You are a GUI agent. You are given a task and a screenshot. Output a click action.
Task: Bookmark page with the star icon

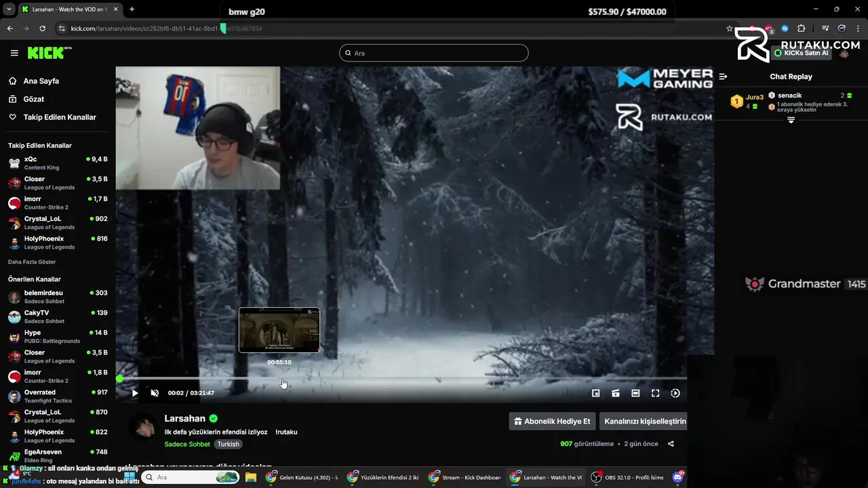tap(730, 28)
